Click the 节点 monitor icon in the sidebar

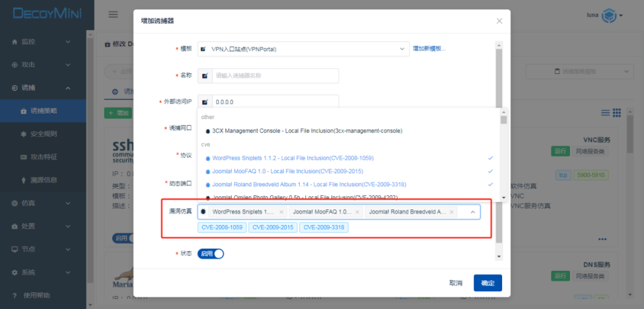15,249
